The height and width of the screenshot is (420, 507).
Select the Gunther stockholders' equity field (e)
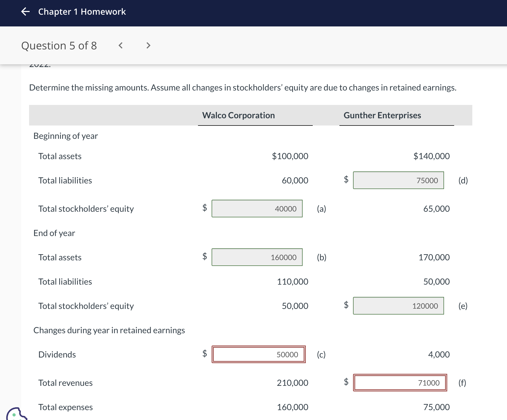click(x=398, y=306)
